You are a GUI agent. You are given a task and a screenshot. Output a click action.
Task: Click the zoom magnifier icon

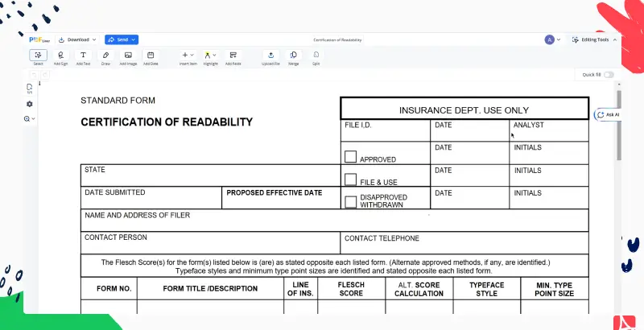(27, 118)
